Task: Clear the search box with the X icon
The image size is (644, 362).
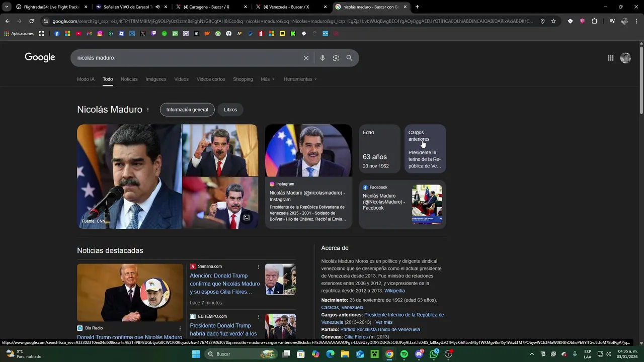Action: 306,58
